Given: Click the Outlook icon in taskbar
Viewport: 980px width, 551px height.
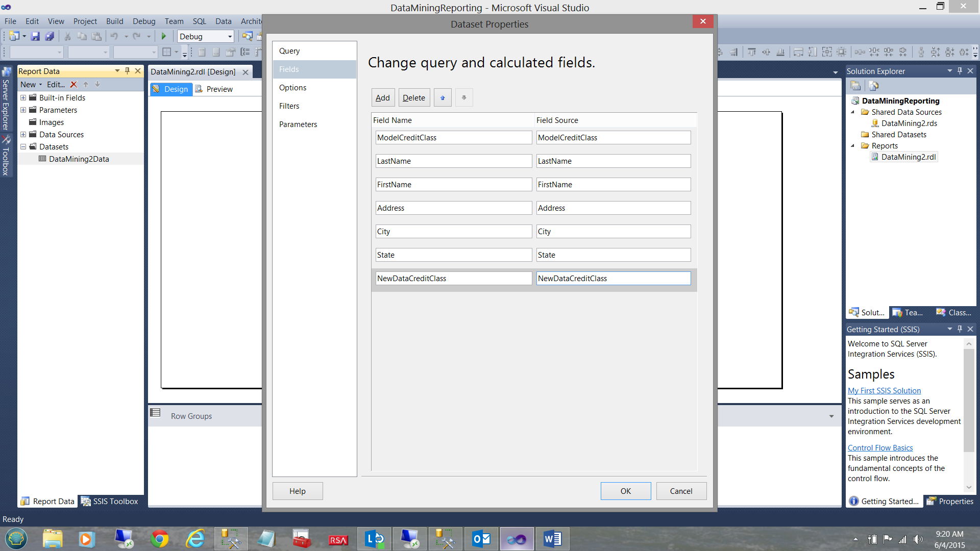Looking at the screenshot, I should tap(481, 539).
